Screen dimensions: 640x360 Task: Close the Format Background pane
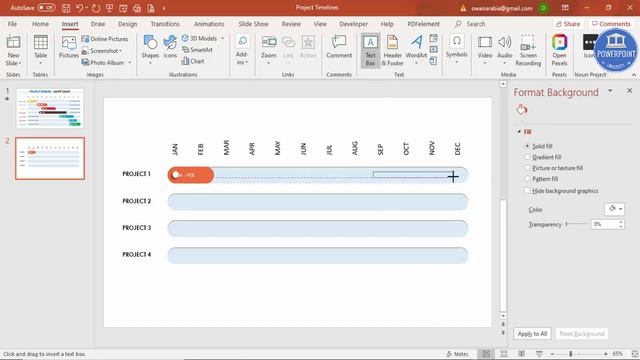pyautogui.click(x=629, y=91)
